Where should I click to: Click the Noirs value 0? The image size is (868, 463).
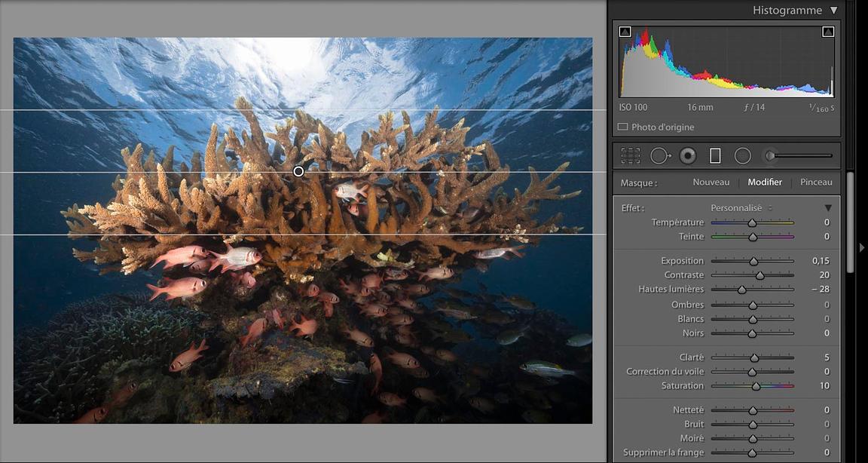tap(827, 333)
